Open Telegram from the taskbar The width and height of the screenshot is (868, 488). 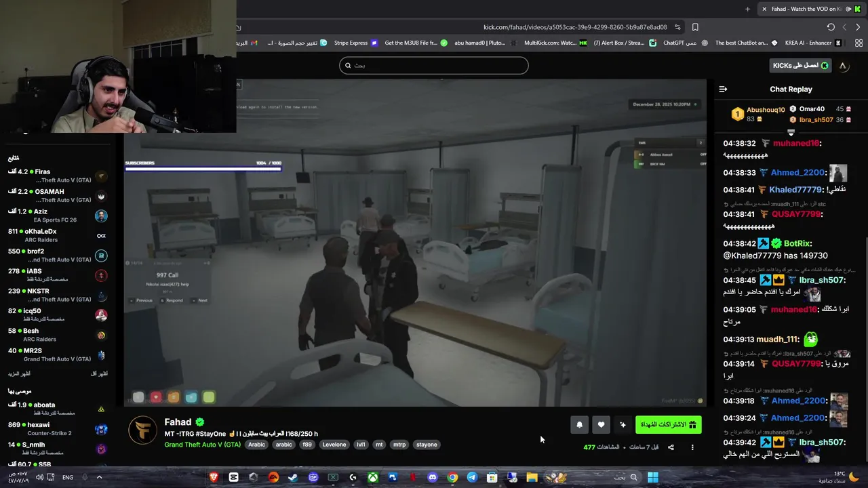472,477
